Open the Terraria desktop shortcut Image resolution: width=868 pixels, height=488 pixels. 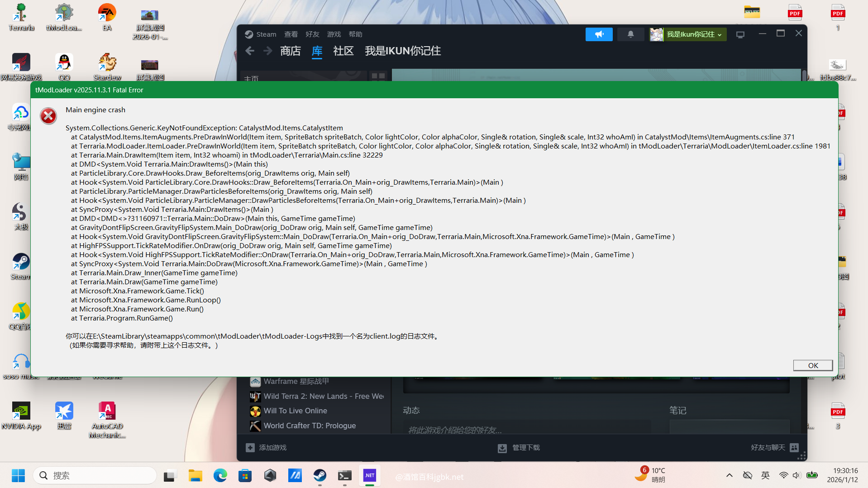(x=21, y=17)
